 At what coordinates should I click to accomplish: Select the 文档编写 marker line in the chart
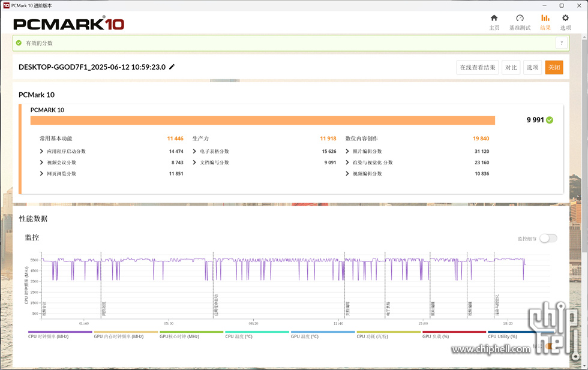pyautogui.click(x=344, y=285)
